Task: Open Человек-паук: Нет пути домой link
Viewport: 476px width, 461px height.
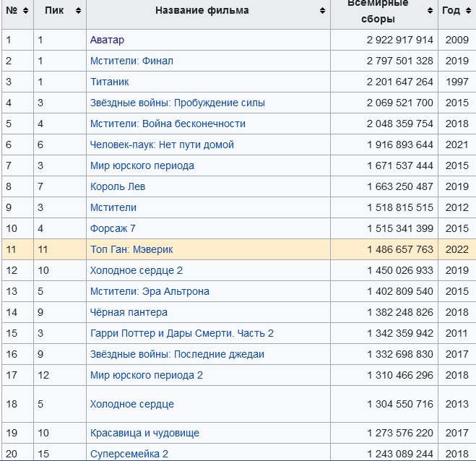Action: [x=162, y=145]
